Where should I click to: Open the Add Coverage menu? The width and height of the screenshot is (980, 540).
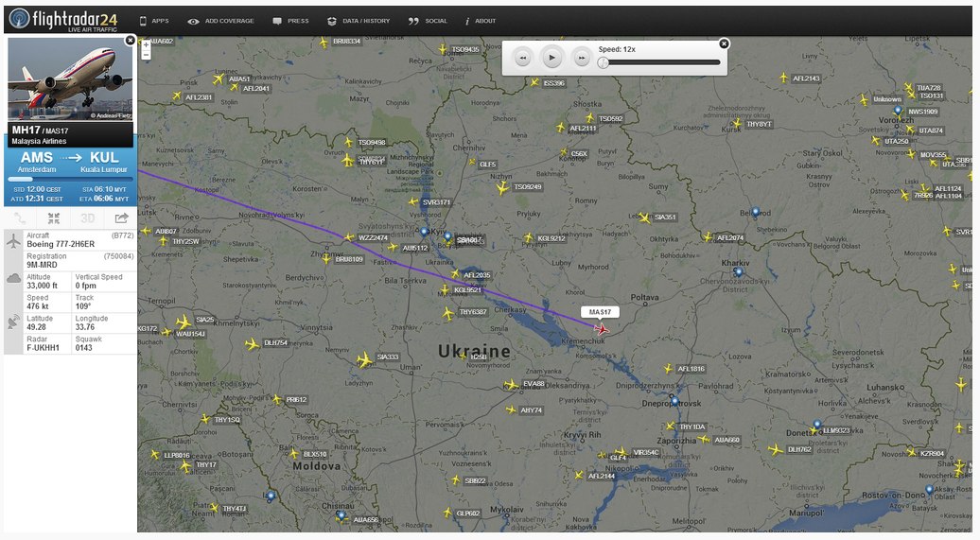pos(221,21)
